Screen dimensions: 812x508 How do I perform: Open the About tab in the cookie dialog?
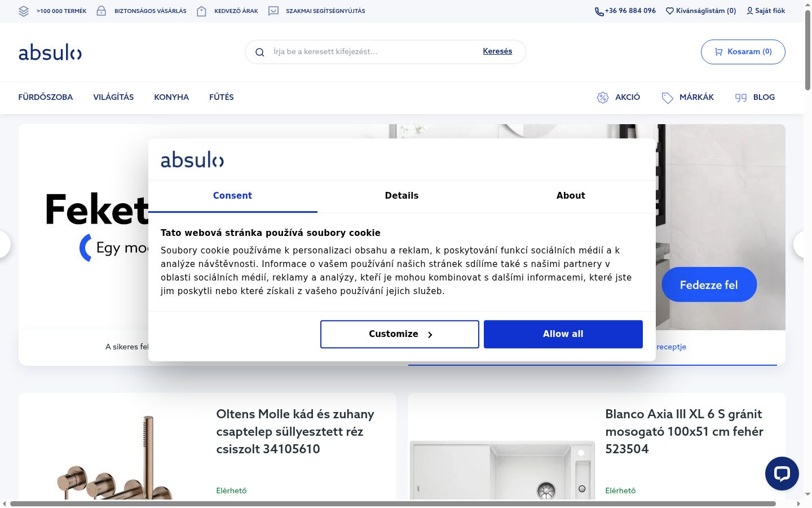(571, 196)
